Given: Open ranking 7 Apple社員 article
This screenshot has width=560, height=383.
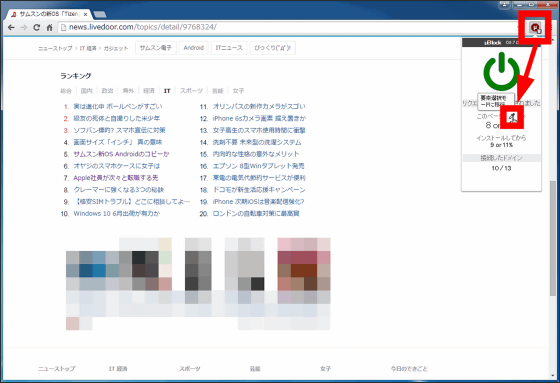Looking at the screenshot, I should 116,178.
